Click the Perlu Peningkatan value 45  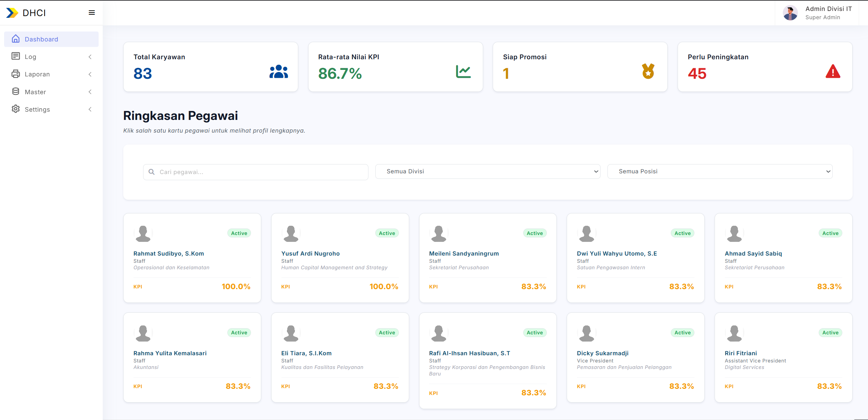click(x=697, y=73)
